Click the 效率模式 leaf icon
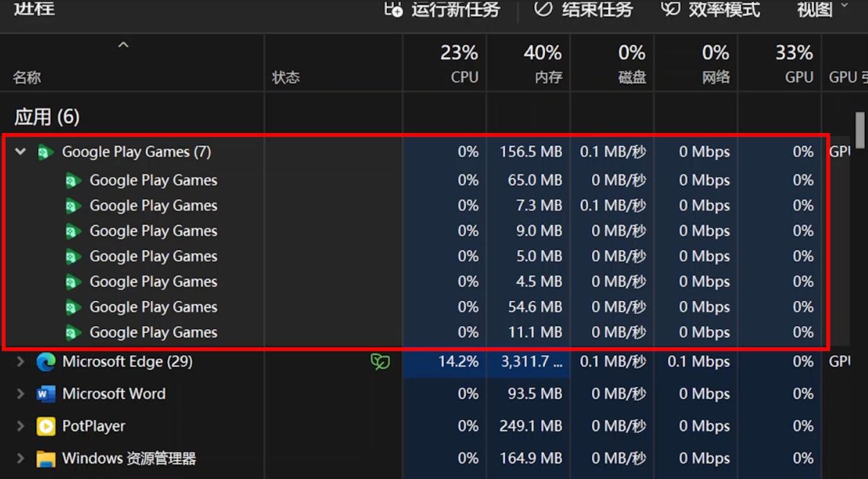Screen dimensions: 868x479 [669, 9]
